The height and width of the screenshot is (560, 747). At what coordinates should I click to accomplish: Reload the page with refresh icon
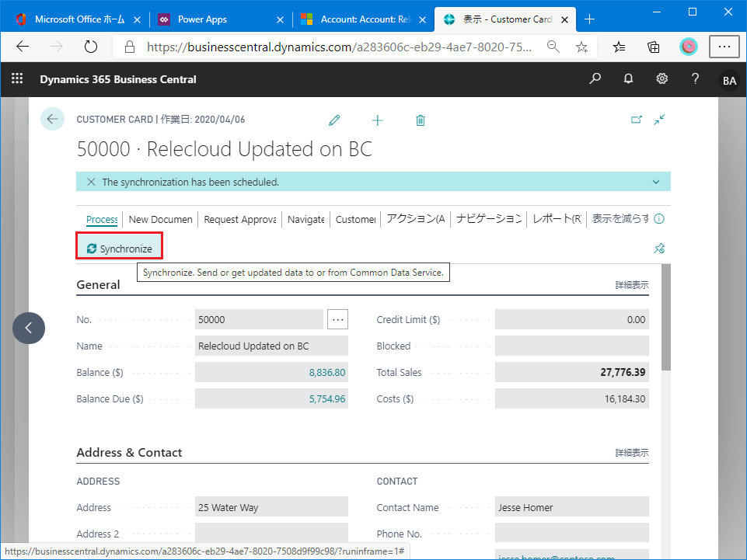(90, 46)
